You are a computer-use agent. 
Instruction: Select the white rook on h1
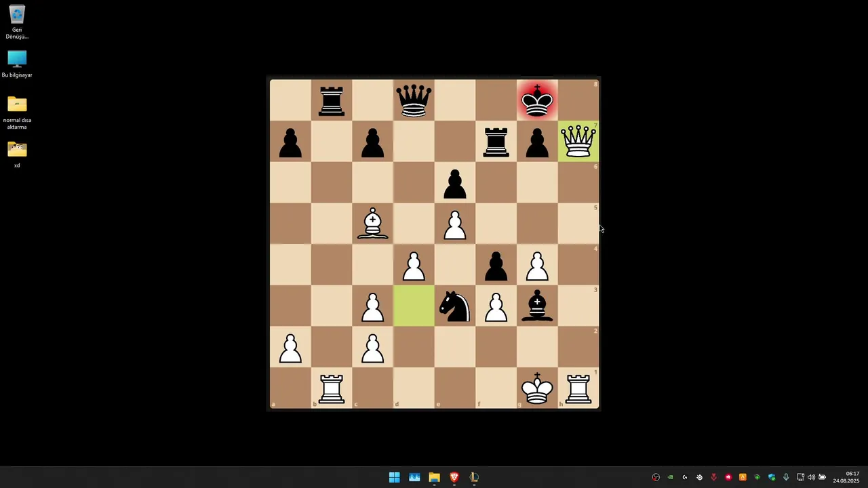point(578,389)
